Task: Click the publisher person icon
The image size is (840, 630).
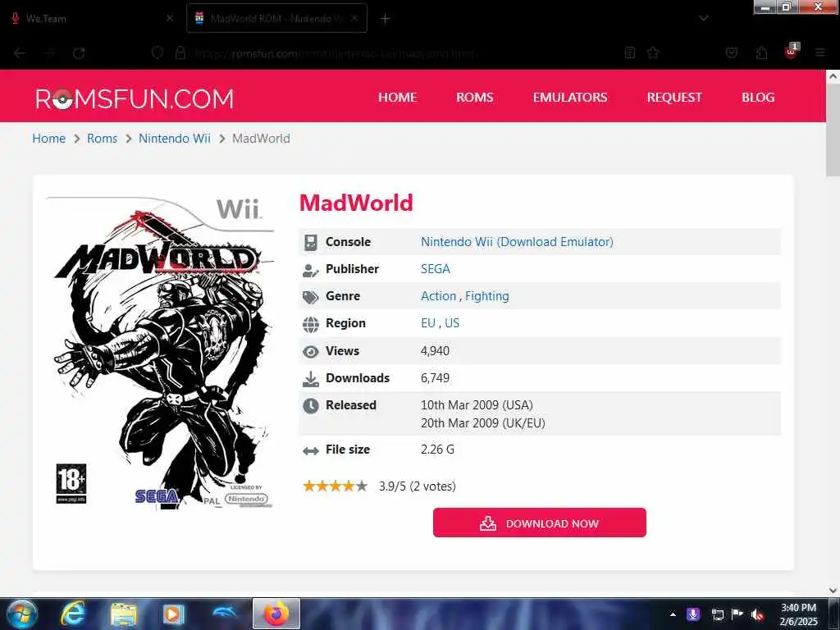Action: [x=311, y=270]
